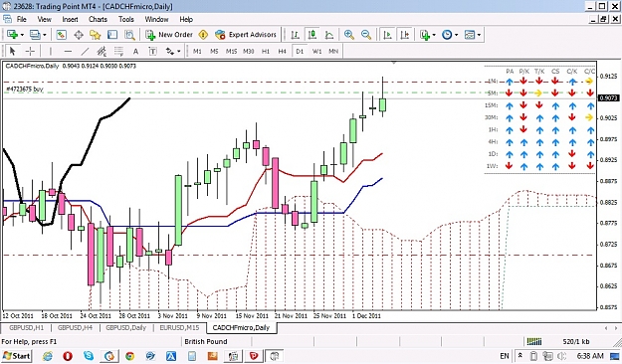Switch chart to line chart mode
Viewport: 622px width, 364px height.
[x=329, y=35]
